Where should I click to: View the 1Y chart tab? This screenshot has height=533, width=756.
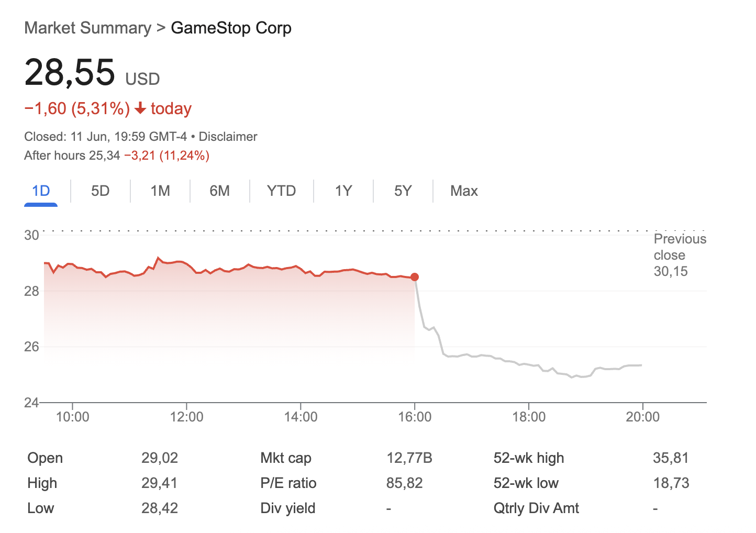pos(343,191)
